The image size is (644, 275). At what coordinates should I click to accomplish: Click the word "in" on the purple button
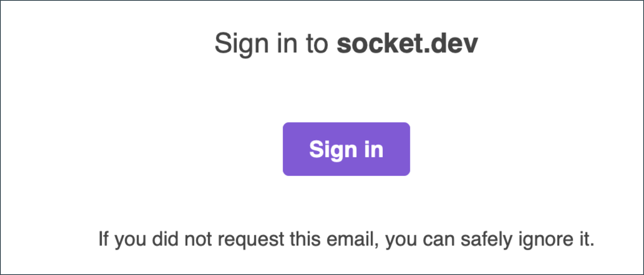[373, 149]
